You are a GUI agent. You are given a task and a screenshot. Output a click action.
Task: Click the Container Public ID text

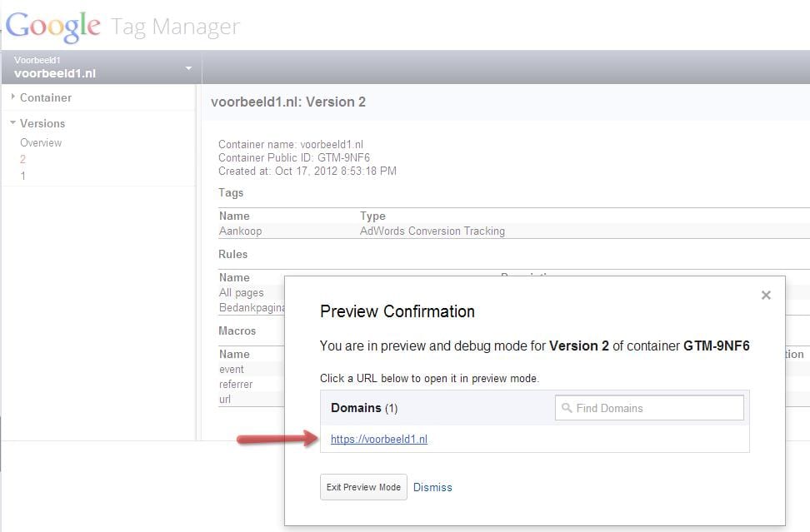pos(294,158)
